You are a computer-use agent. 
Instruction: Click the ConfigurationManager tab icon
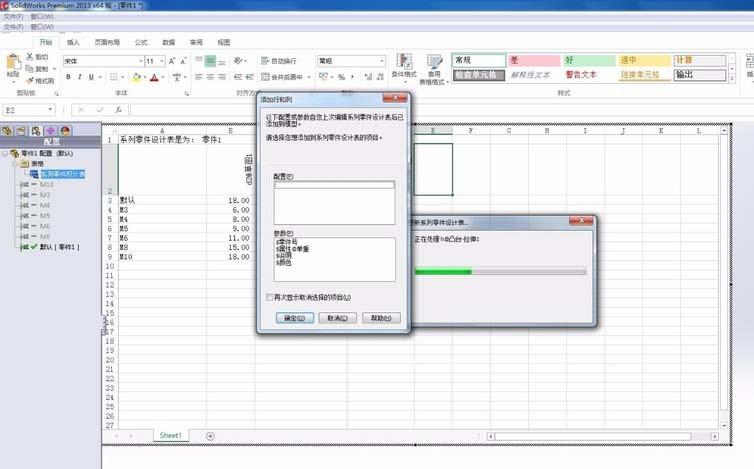pyautogui.click(x=36, y=130)
